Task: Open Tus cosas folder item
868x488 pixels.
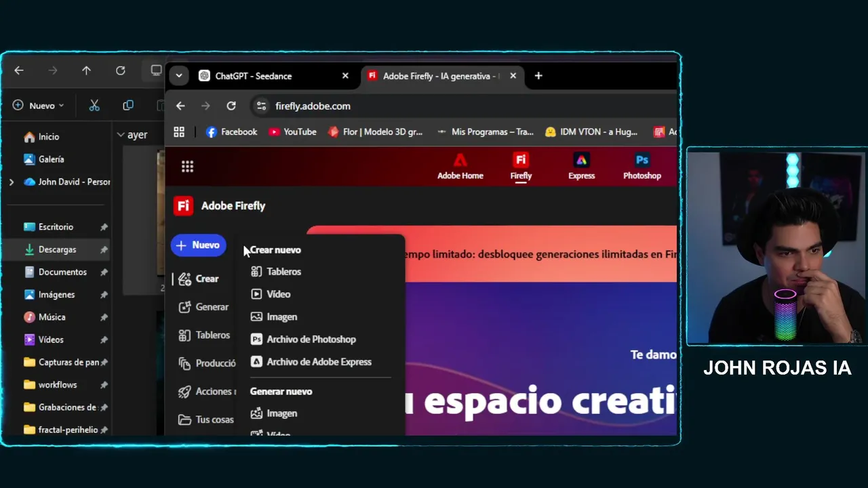Action: click(206, 420)
